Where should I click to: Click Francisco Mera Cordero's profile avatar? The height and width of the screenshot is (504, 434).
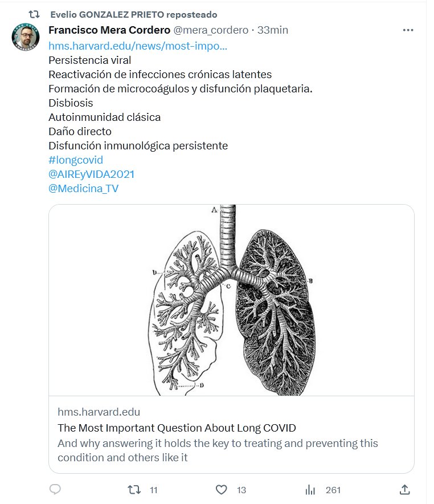click(x=26, y=38)
